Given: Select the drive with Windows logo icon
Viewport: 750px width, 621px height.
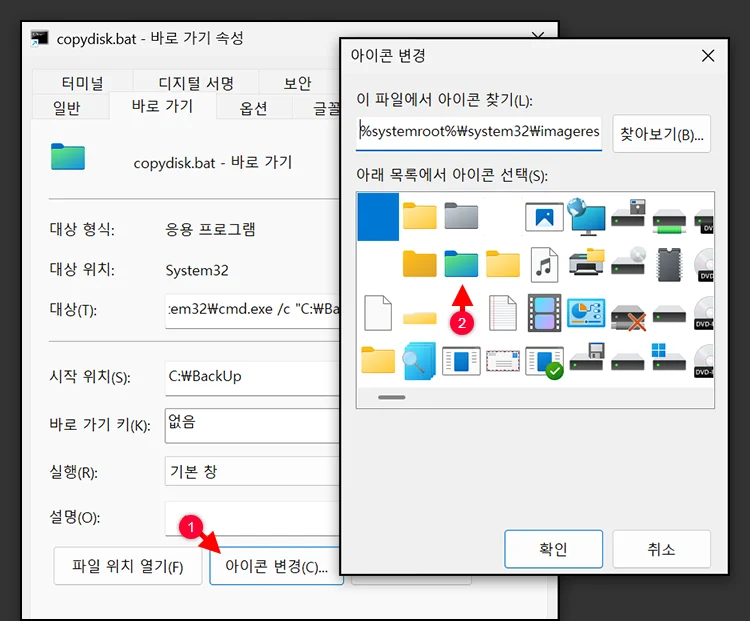Looking at the screenshot, I should click(x=669, y=356).
